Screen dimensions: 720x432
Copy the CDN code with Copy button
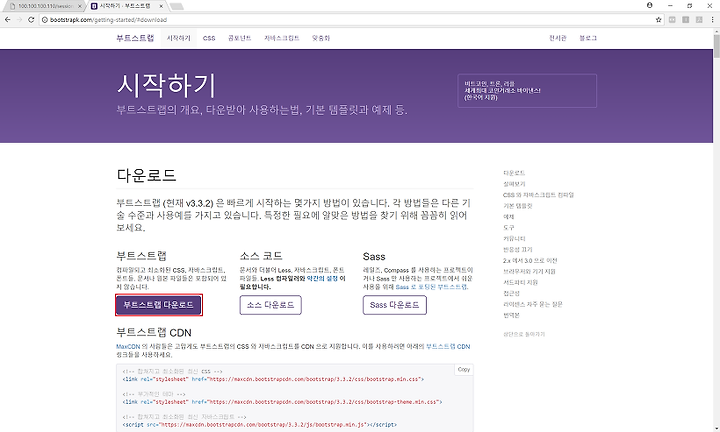click(x=464, y=370)
